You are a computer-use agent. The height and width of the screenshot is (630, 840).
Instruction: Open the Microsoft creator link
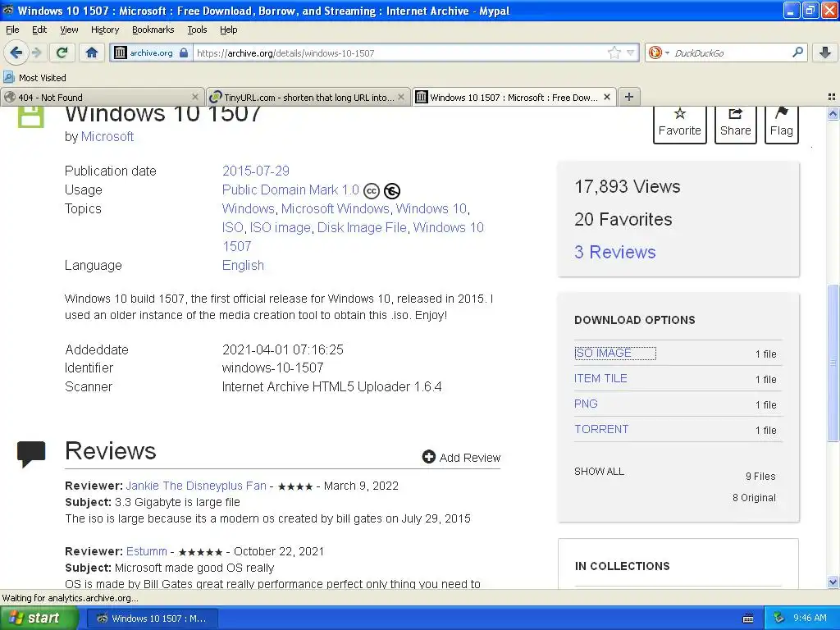[x=107, y=137]
